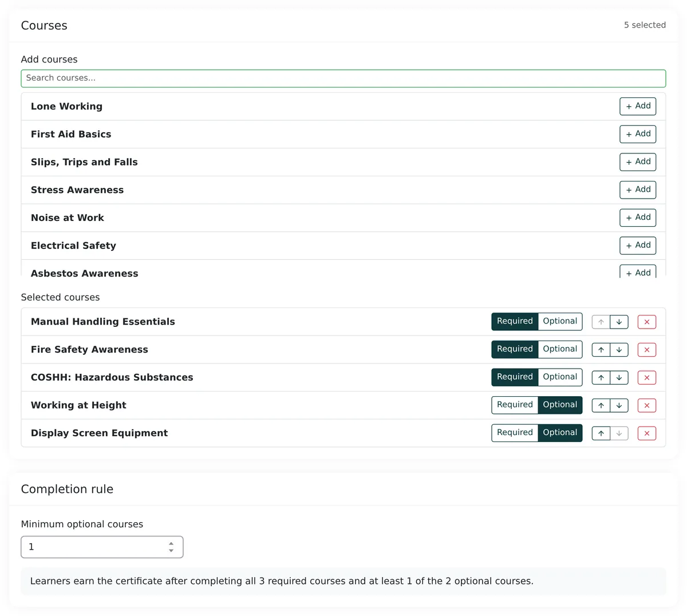Add Slips, Trips and Falls course
687x616 pixels.
638,162
